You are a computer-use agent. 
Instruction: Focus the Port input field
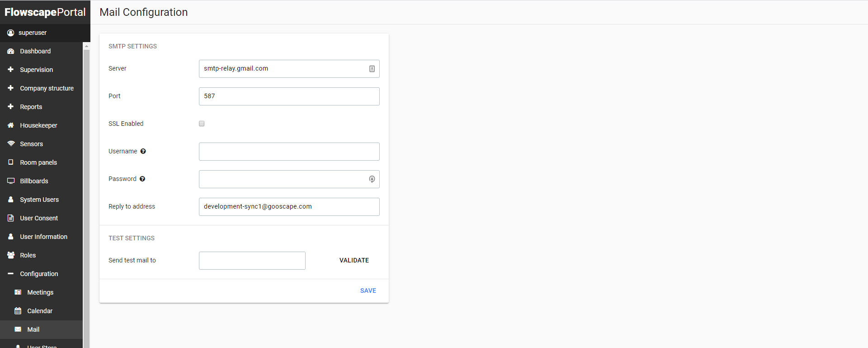[x=289, y=96]
